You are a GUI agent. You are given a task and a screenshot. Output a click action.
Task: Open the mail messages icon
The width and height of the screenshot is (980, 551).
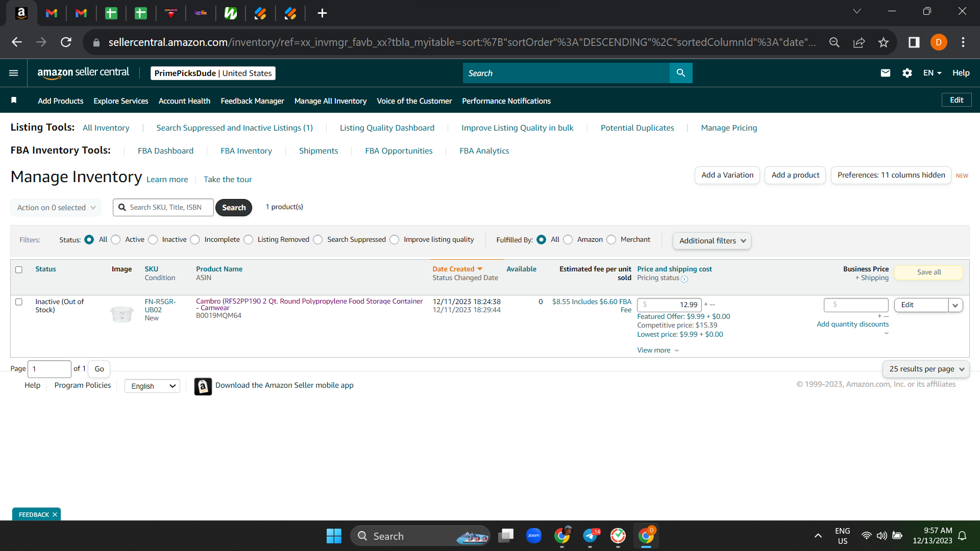[886, 73]
